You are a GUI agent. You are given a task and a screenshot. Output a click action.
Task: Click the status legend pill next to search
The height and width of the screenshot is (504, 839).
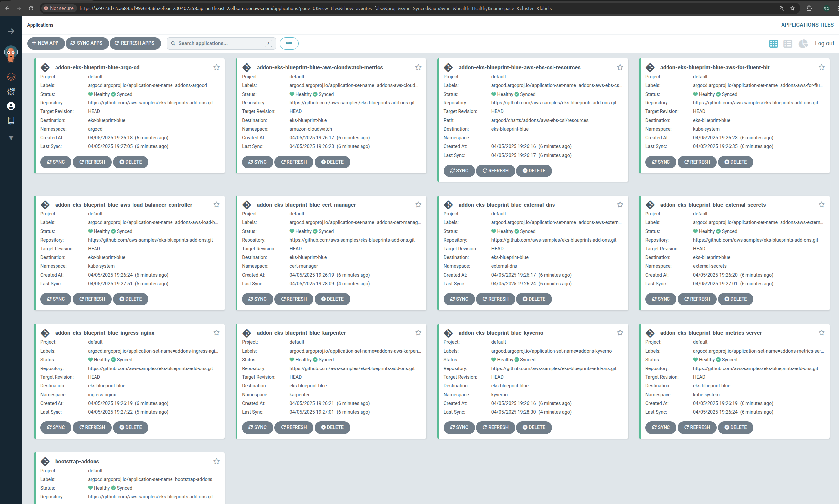click(x=289, y=44)
